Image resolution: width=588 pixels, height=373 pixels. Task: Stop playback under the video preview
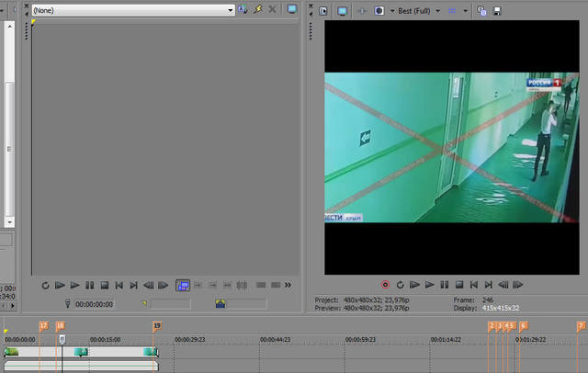click(x=459, y=285)
